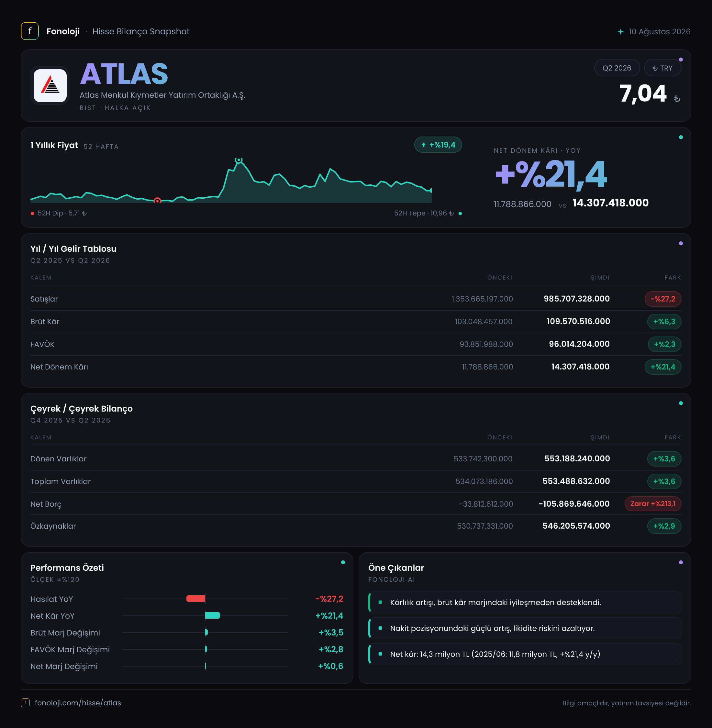
Task: Click the highlight 'Net kâr: 14,3 milyon TL'
Action: (x=525, y=654)
